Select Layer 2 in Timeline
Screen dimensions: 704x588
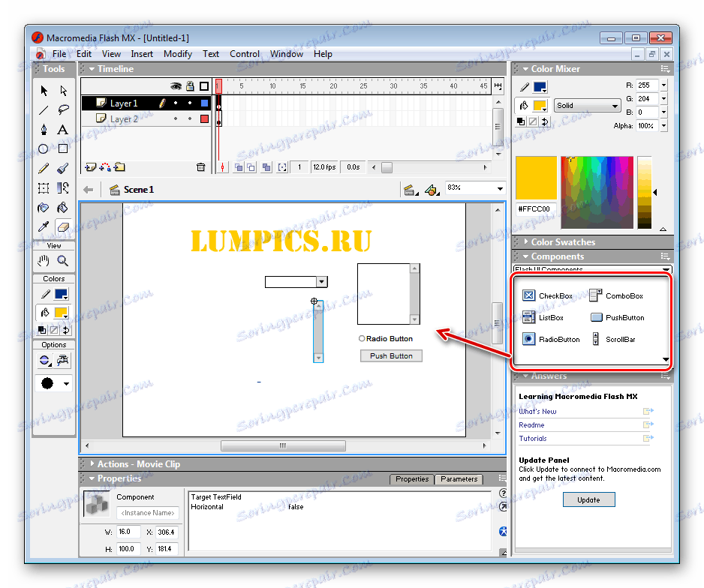pos(124,119)
